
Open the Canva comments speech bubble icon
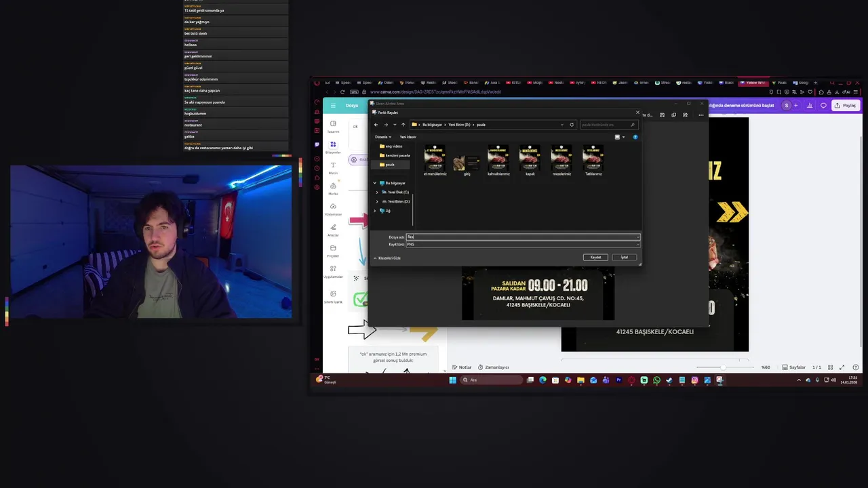pos(823,105)
